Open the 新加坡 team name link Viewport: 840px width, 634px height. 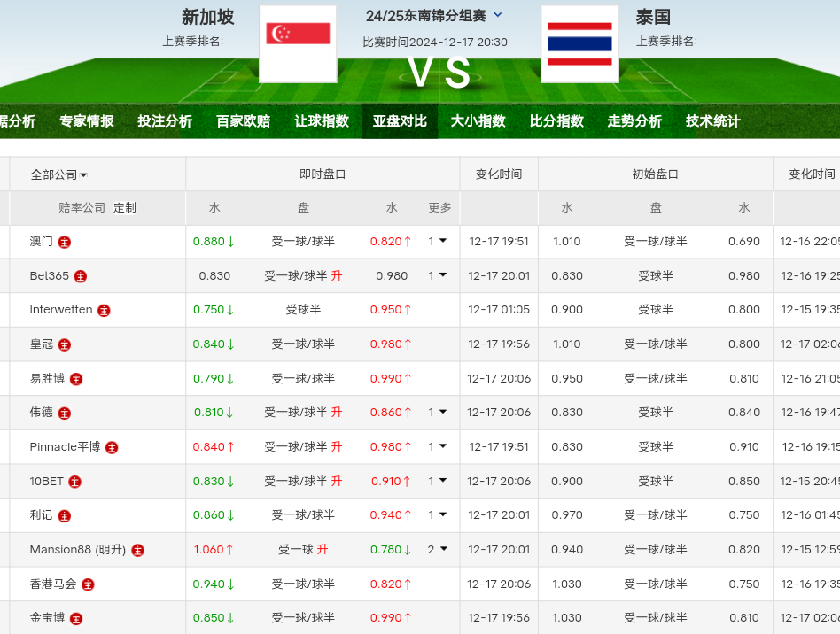(x=208, y=17)
